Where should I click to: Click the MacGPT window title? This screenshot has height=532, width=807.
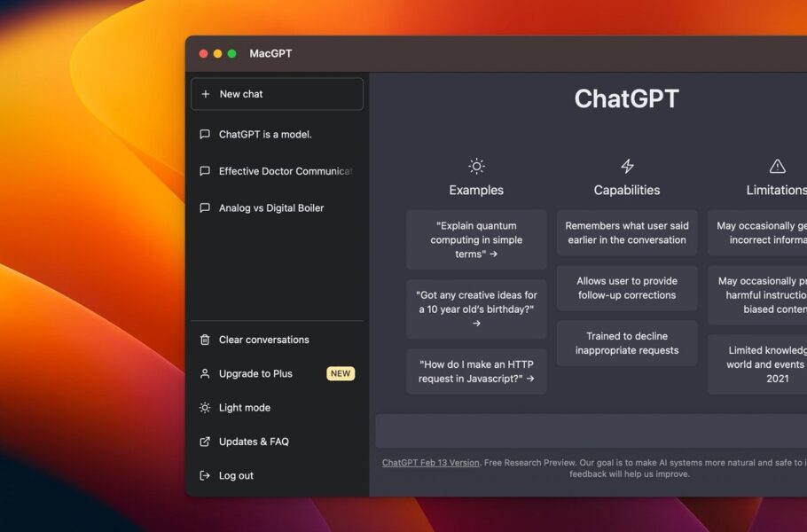(x=270, y=53)
